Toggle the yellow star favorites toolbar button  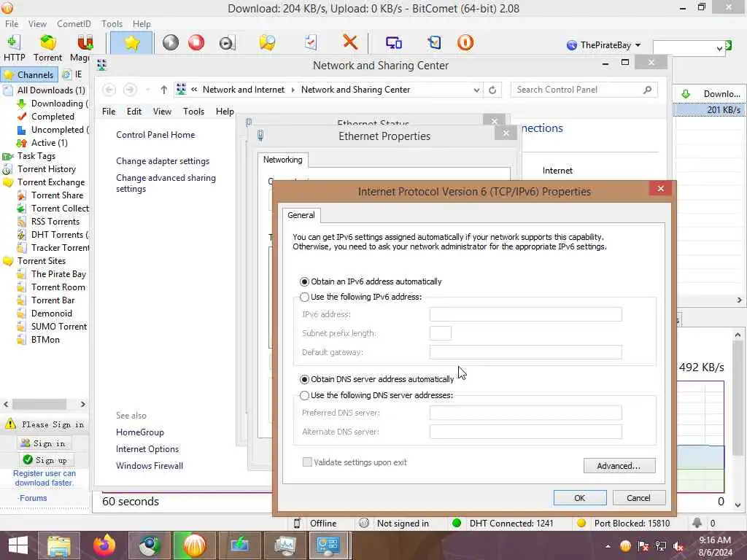coord(131,43)
